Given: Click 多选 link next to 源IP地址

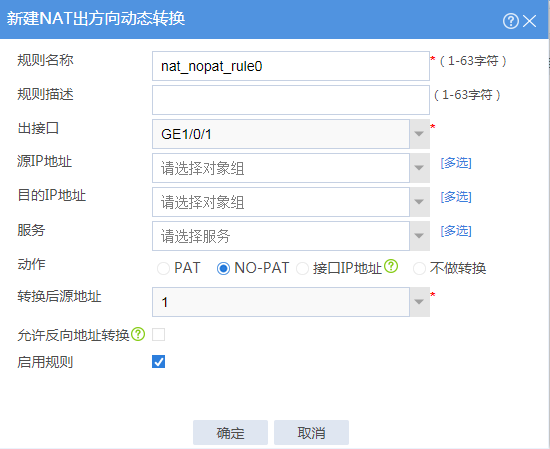Looking at the screenshot, I should click(x=456, y=163).
